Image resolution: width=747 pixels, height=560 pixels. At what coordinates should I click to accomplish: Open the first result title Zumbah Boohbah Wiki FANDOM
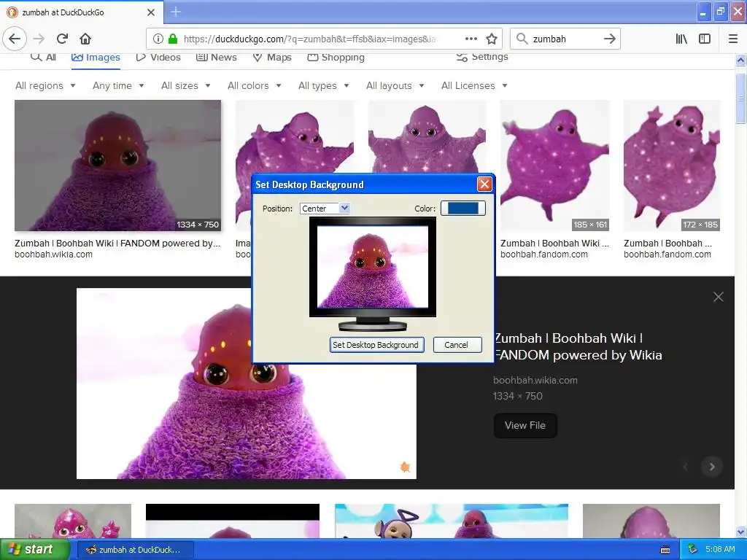(x=117, y=244)
